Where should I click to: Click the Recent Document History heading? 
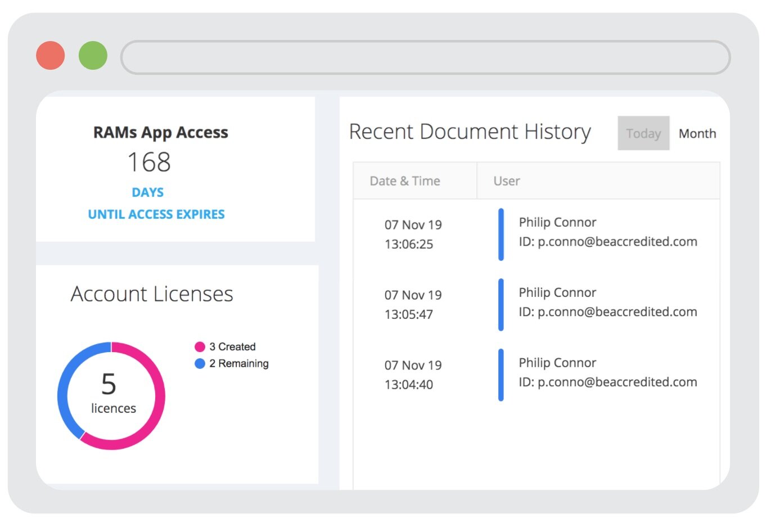470,132
